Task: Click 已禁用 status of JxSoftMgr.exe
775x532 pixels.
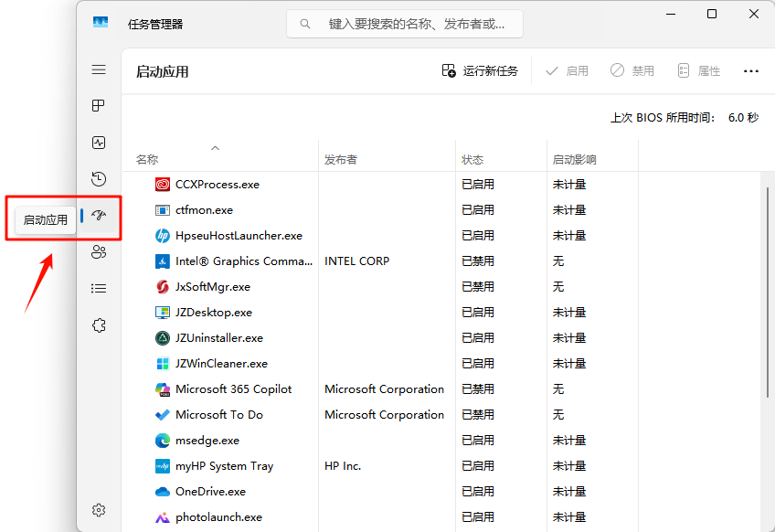Action: 478,287
